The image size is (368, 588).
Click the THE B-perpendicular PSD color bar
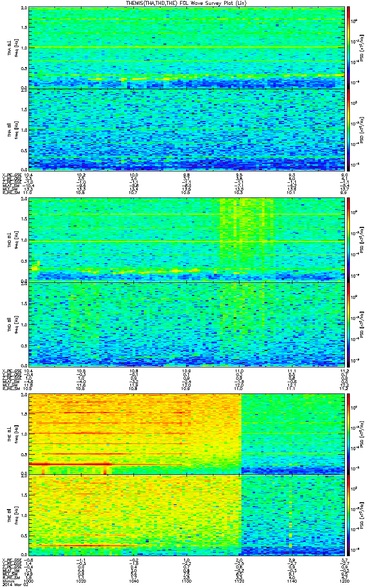point(348,434)
